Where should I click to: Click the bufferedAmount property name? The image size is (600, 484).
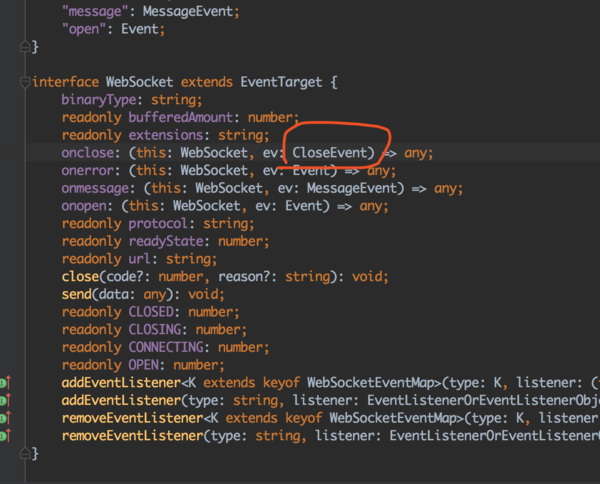tap(181, 117)
